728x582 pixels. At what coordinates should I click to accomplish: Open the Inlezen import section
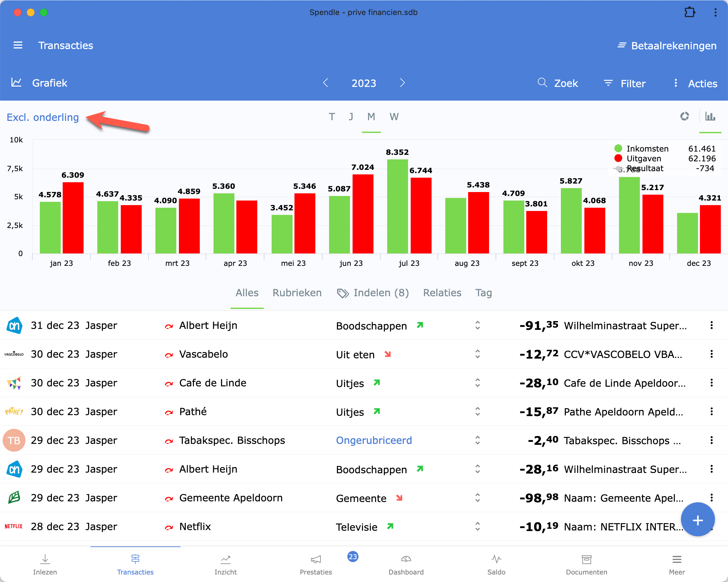[45, 564]
